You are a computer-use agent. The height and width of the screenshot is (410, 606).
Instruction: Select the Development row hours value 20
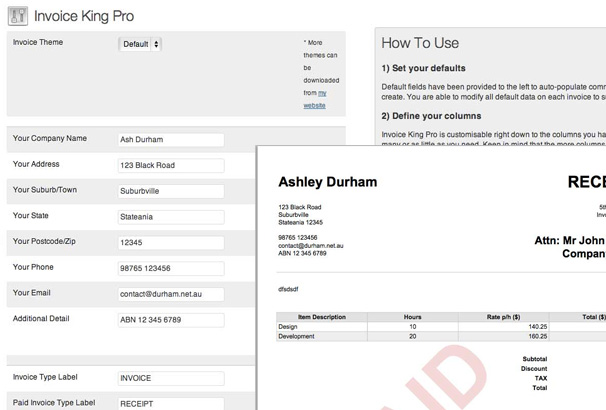[413, 336]
